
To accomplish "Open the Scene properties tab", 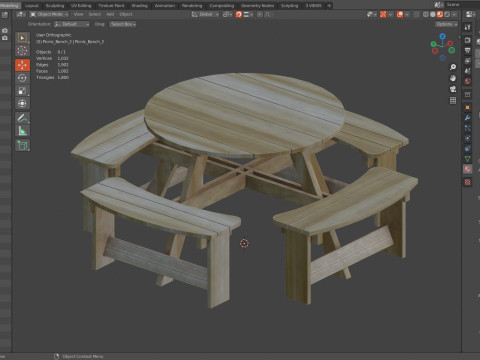I will click(468, 71).
